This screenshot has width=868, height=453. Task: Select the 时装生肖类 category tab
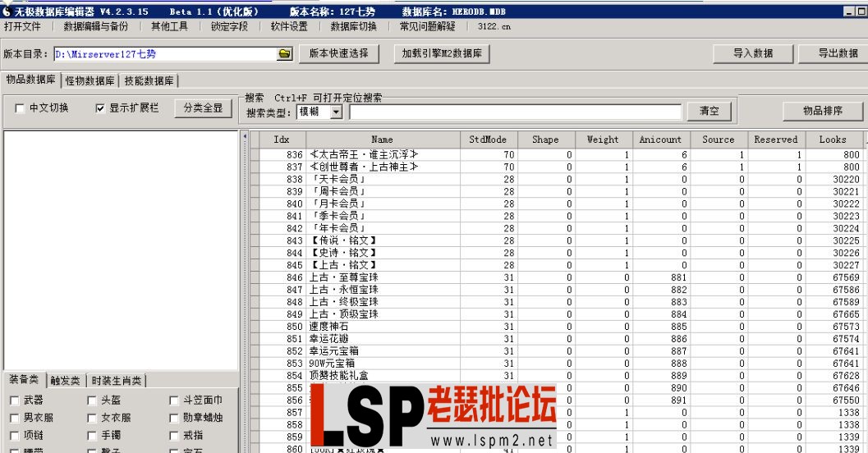[117, 381]
